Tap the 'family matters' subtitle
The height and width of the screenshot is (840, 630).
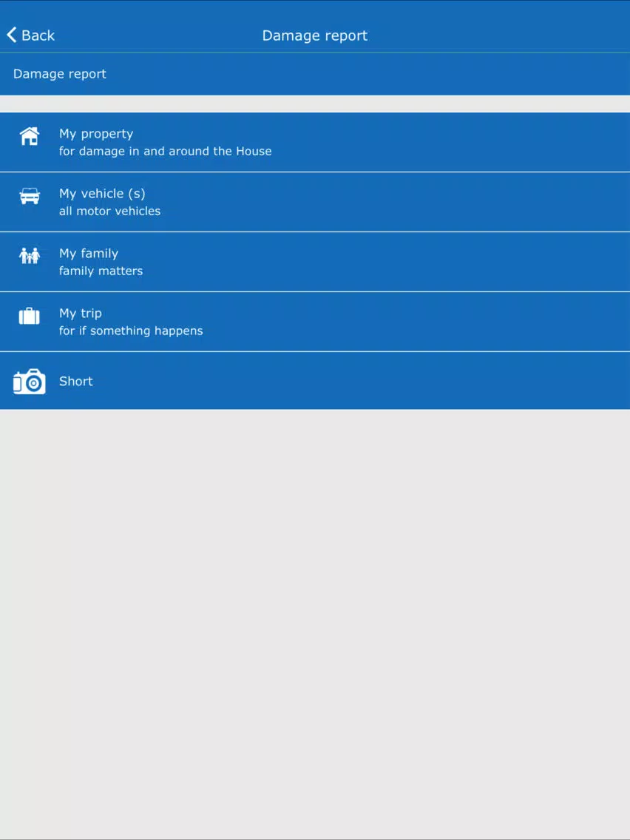101,271
